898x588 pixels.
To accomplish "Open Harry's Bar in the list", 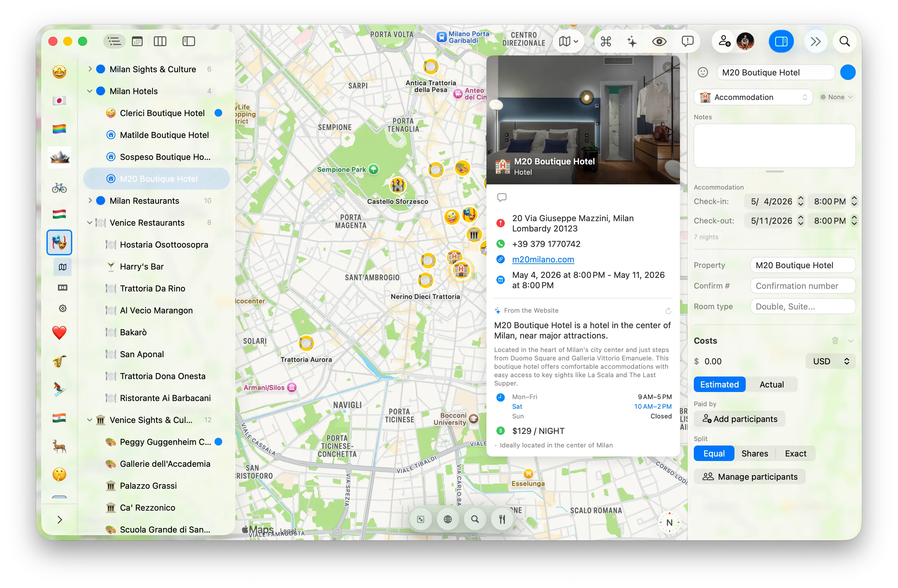I will [x=156, y=266].
